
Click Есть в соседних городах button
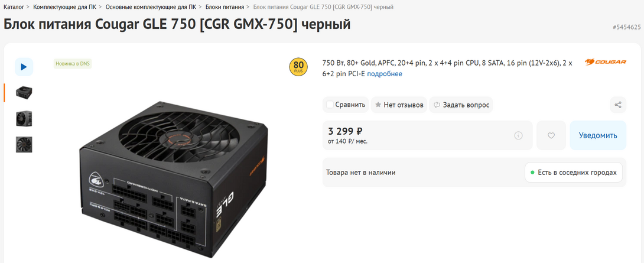(x=573, y=173)
